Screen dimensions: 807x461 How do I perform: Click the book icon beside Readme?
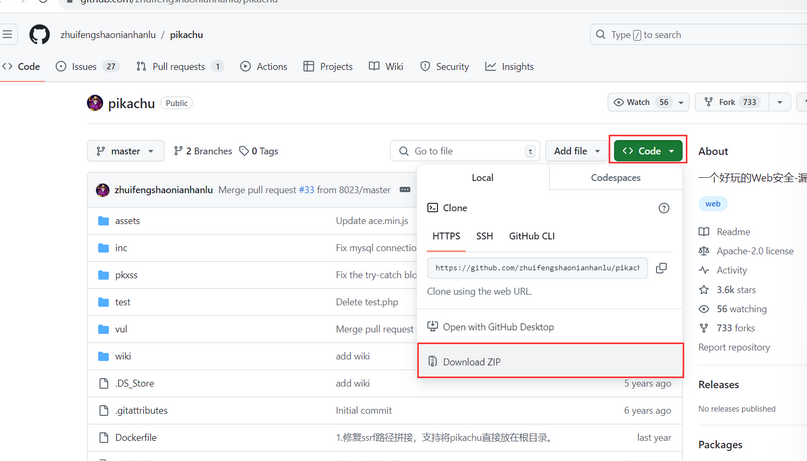tap(704, 232)
